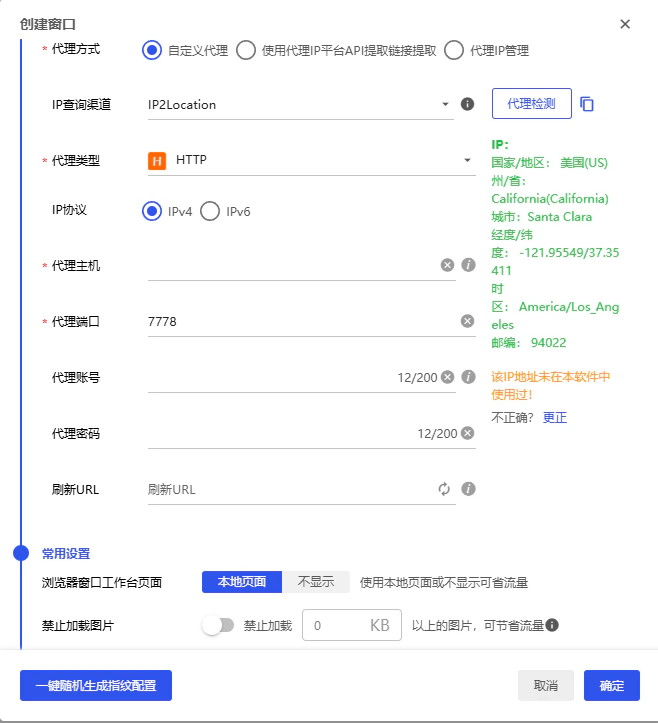
Task: Click 该IP地址未在本软件中使用过 warning text
Action: point(551,385)
